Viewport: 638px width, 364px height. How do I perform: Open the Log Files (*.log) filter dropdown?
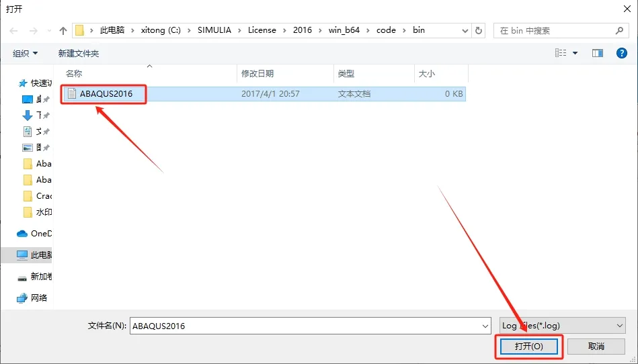(x=562, y=326)
